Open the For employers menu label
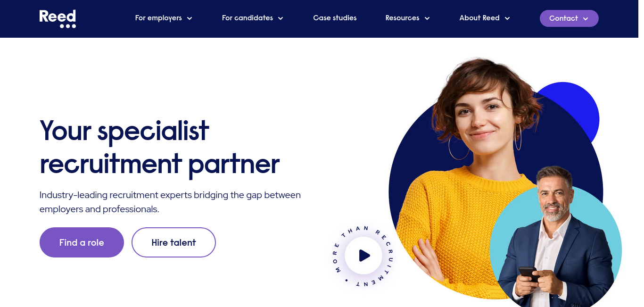 [158, 18]
